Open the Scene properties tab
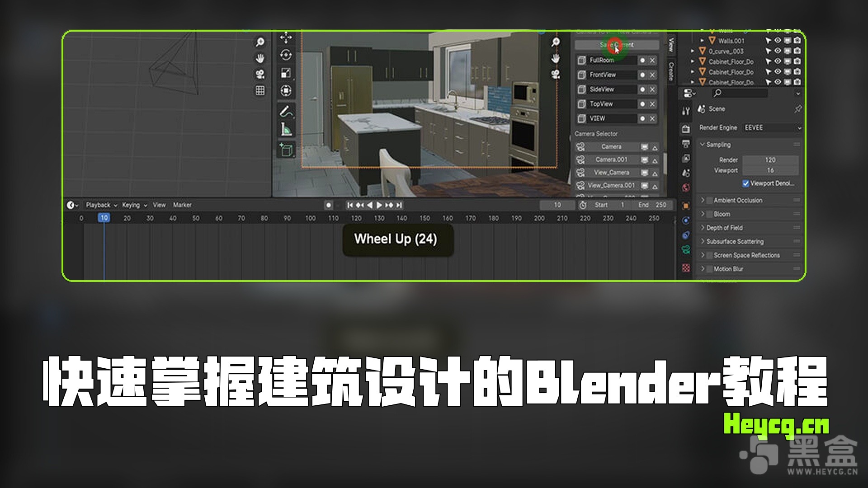The image size is (868, 488). pos(686,173)
